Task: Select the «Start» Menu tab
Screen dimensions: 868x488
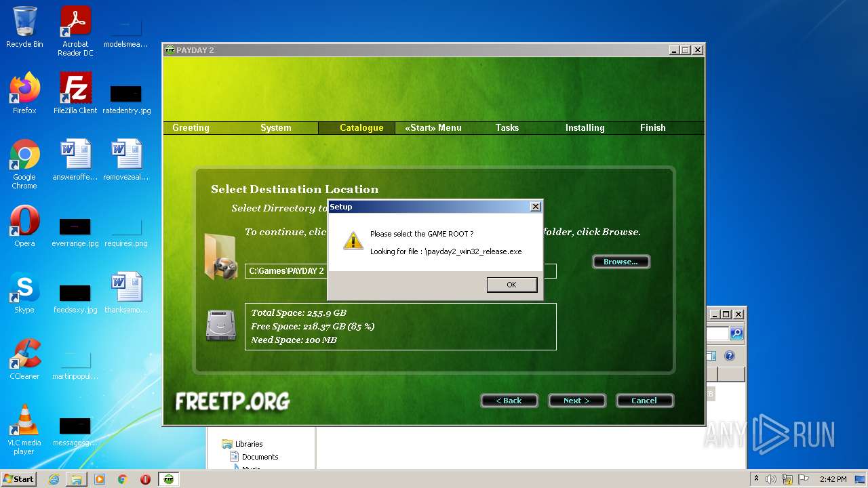Action: coord(433,127)
